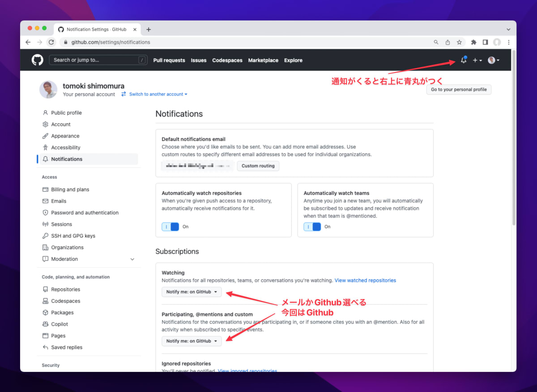Open Marketplace in top navigation

coord(263,60)
